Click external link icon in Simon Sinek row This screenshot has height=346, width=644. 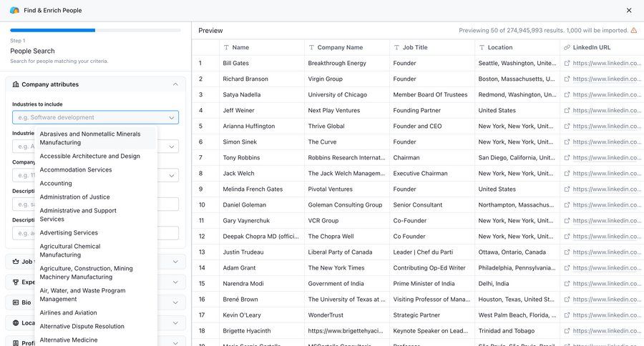click(567, 142)
